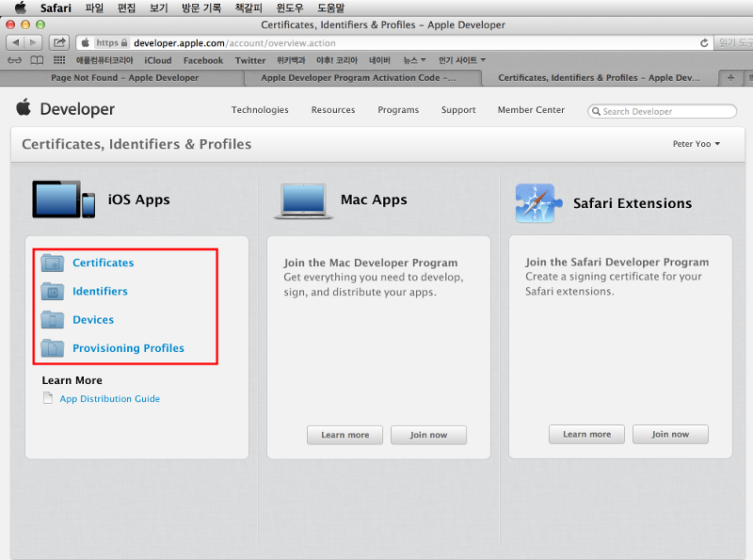Open Member Center in site navigation

point(531,109)
